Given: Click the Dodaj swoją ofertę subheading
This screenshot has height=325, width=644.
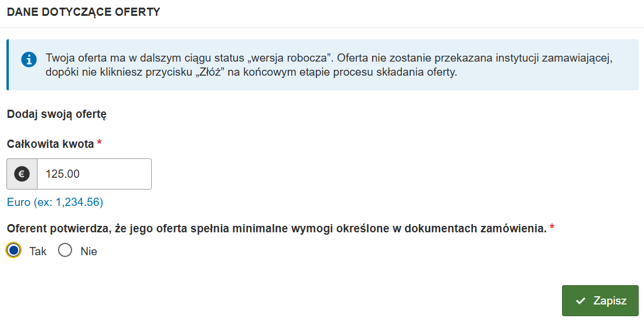Looking at the screenshot, I should [x=57, y=114].
